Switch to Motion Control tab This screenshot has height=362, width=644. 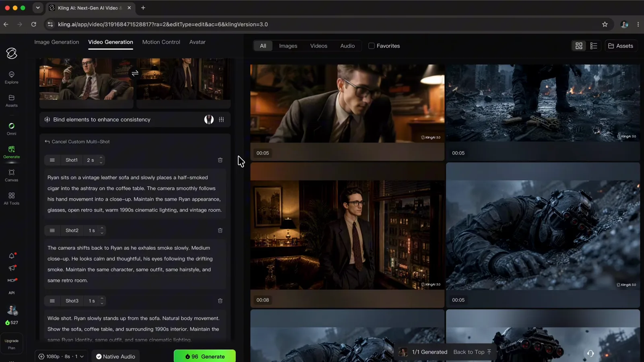(x=161, y=42)
